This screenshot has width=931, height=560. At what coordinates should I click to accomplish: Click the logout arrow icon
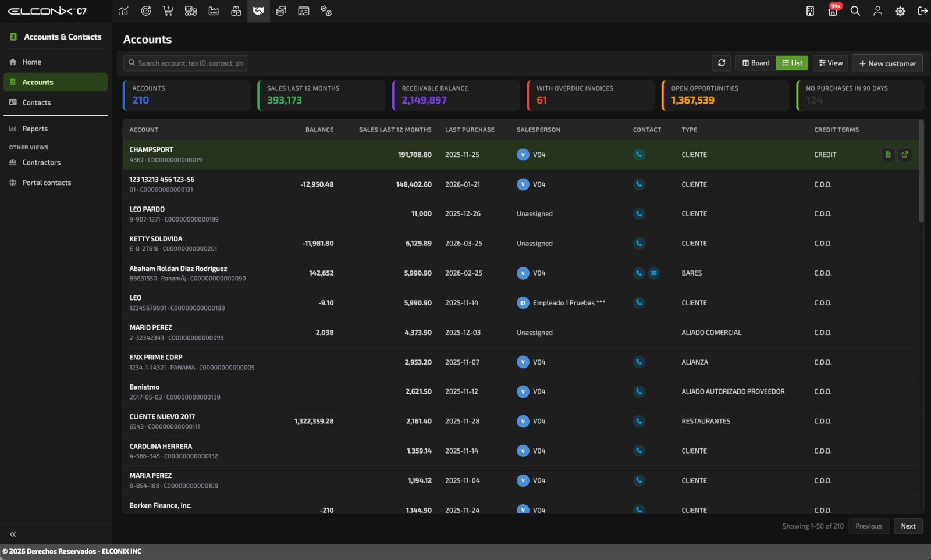coord(922,11)
